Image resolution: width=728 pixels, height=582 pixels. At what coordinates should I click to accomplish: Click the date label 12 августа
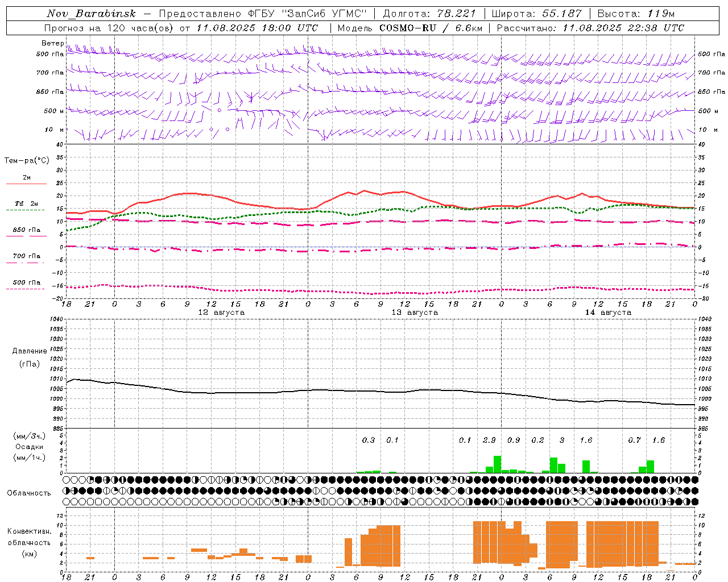(221, 313)
